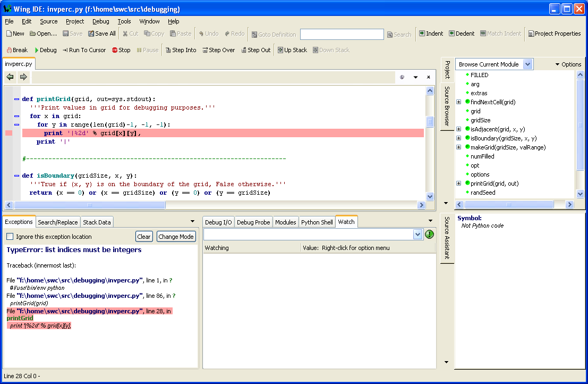Switch to the Debug Probe tab
Screen dimensions: 588x384
(253, 222)
